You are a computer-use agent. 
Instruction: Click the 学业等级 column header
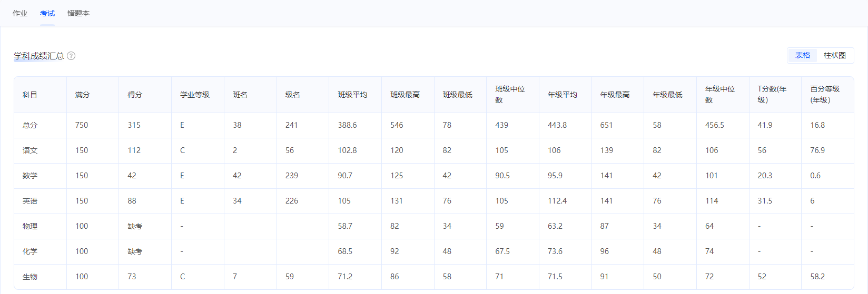click(195, 95)
